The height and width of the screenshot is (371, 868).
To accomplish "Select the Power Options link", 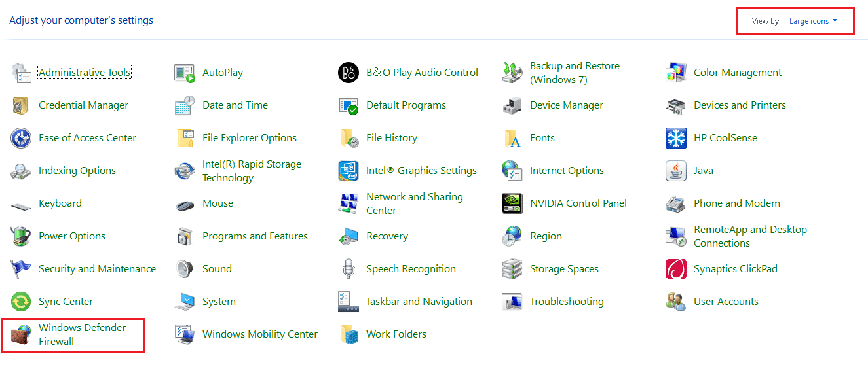I will pyautogui.click(x=71, y=236).
